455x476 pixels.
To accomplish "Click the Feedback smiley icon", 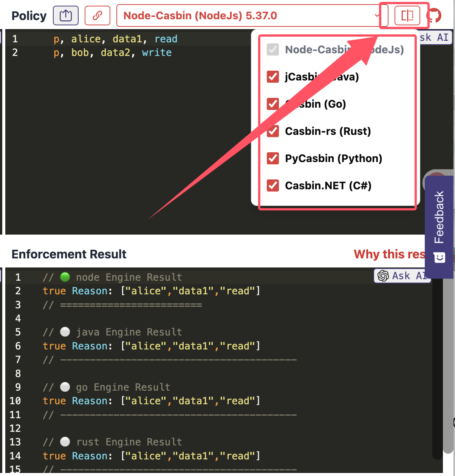I will click(x=439, y=258).
